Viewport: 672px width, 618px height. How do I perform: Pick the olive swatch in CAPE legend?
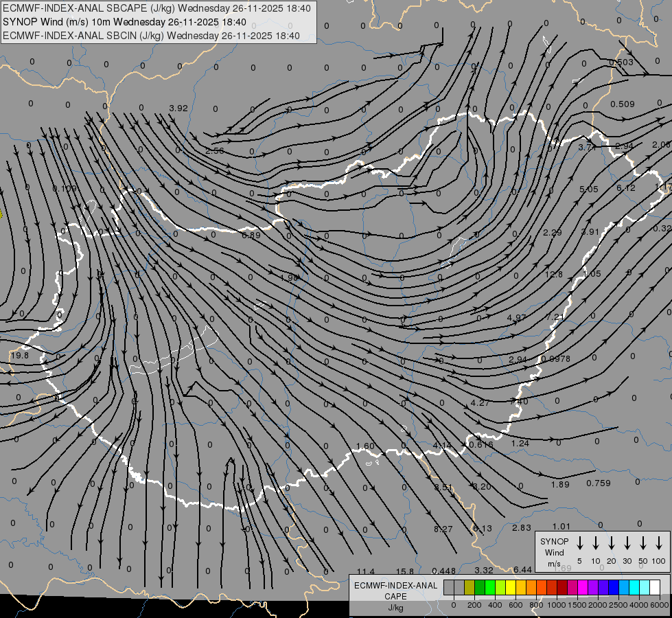(470, 588)
